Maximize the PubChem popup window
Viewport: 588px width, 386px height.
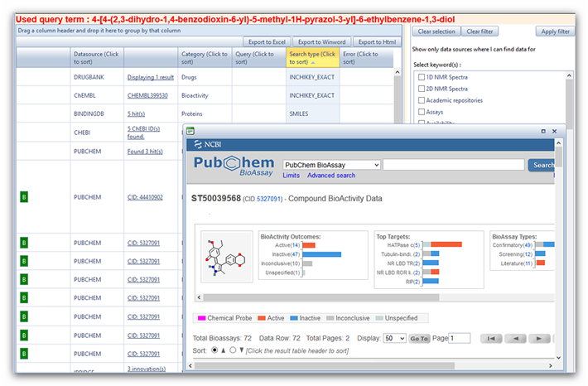coord(543,132)
